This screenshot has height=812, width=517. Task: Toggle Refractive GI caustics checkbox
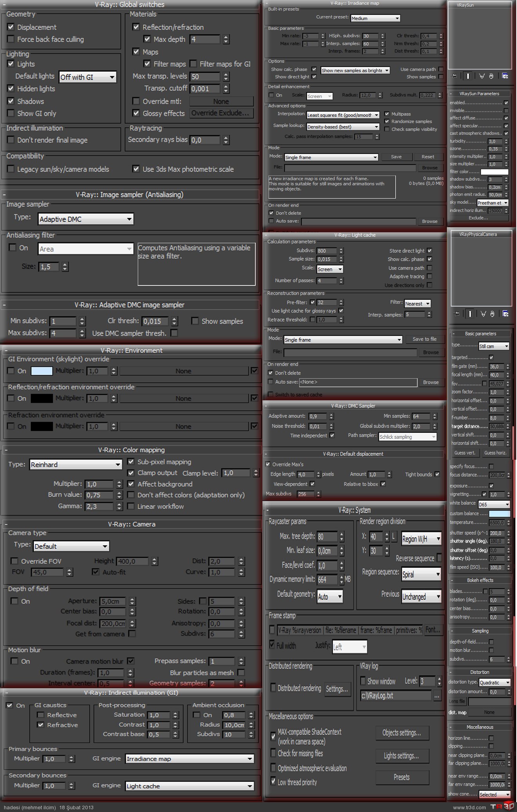[x=40, y=725]
